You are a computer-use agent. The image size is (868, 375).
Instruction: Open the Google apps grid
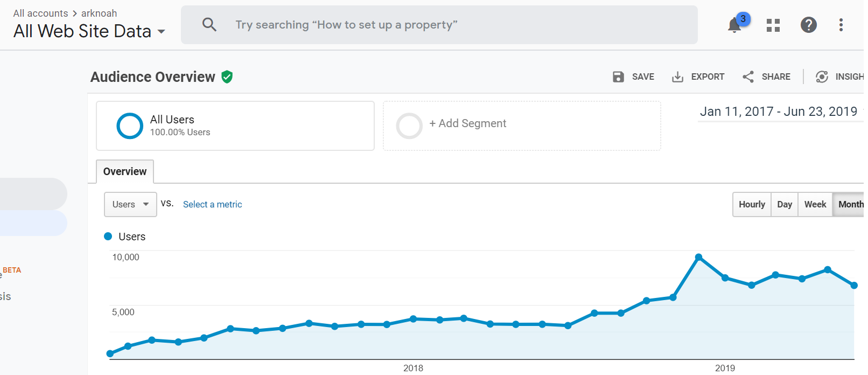tap(773, 25)
